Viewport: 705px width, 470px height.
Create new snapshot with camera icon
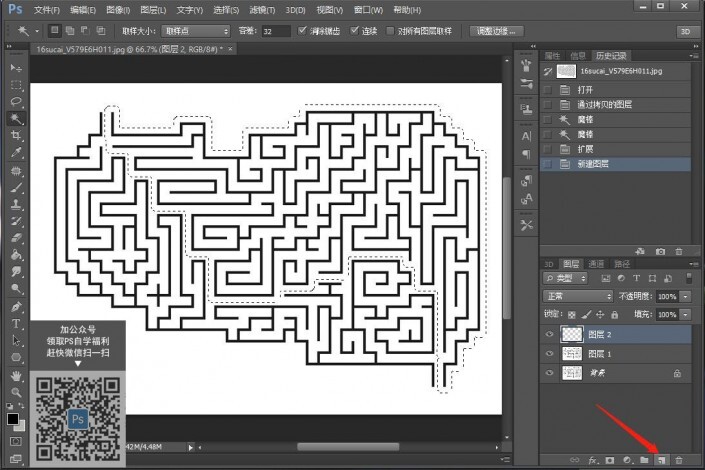pyautogui.click(x=660, y=251)
